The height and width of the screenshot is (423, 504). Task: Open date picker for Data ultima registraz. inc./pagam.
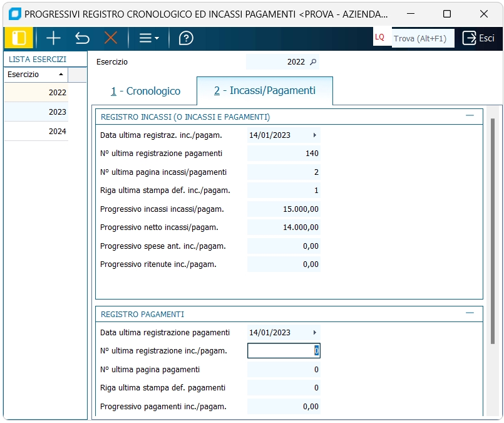[x=314, y=135]
